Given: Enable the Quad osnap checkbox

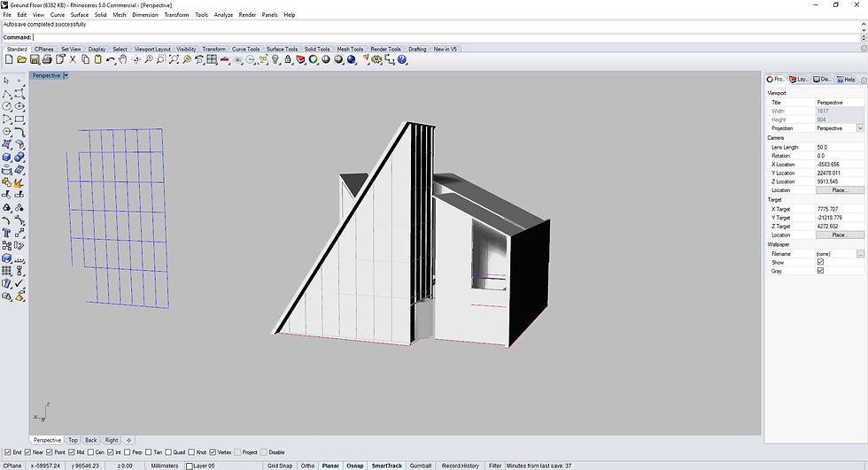Looking at the screenshot, I should click(x=168, y=452).
